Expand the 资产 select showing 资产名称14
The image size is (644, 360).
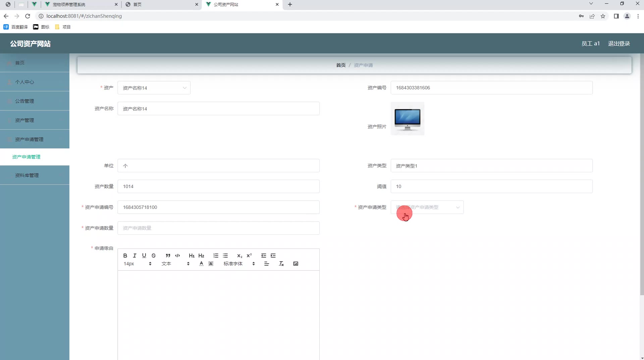click(x=154, y=88)
